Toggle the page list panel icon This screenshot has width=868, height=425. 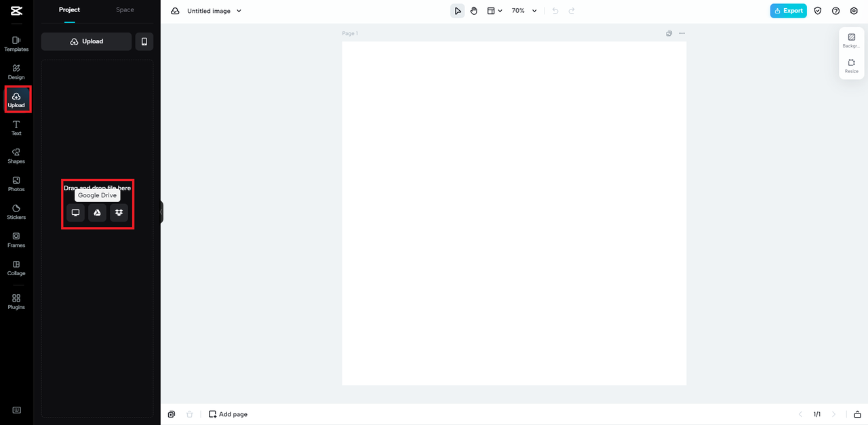[x=858, y=414]
